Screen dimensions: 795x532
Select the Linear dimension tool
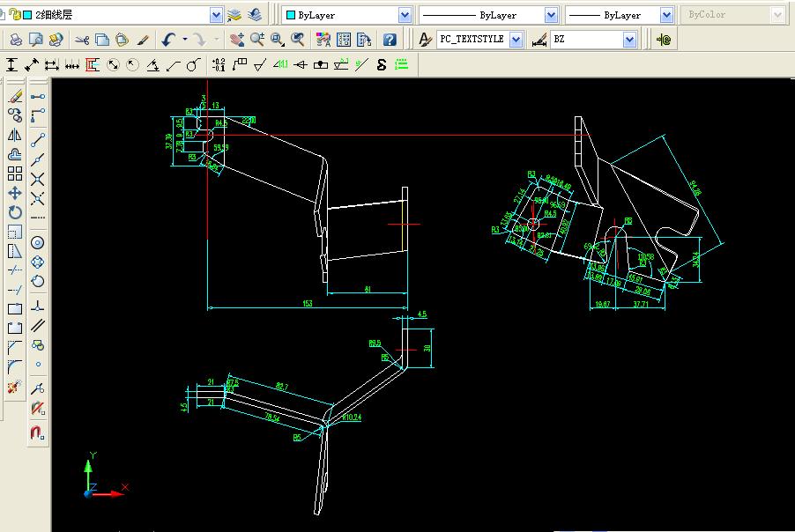point(11,65)
